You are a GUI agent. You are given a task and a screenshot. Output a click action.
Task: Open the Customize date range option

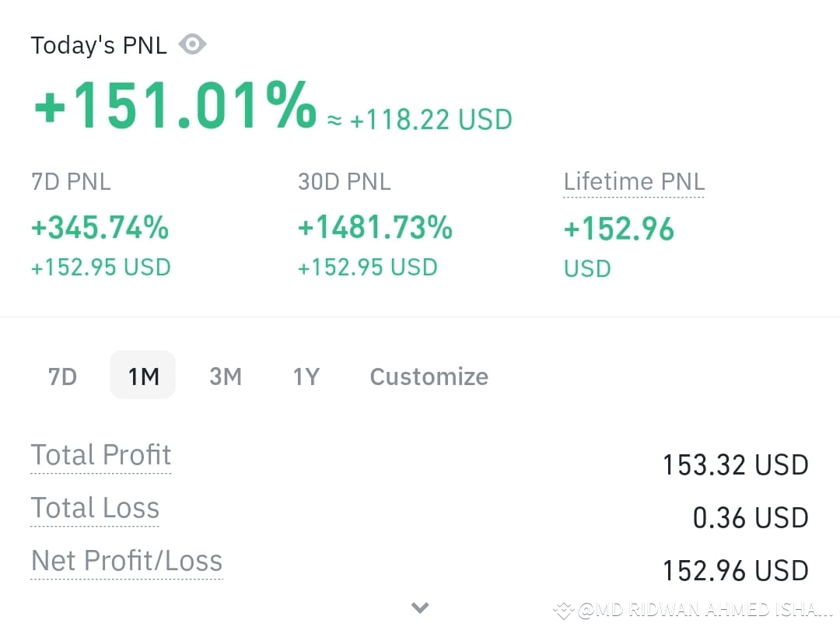pos(429,377)
